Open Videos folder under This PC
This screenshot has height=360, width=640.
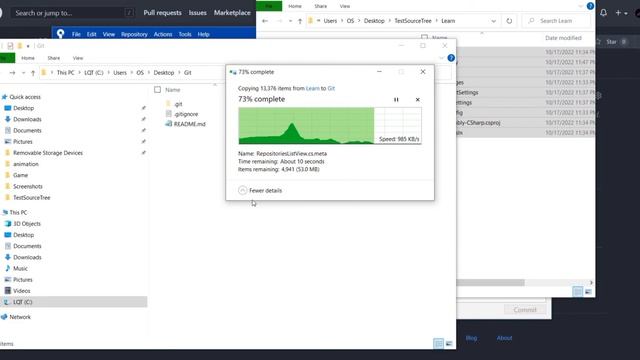[x=21, y=291]
